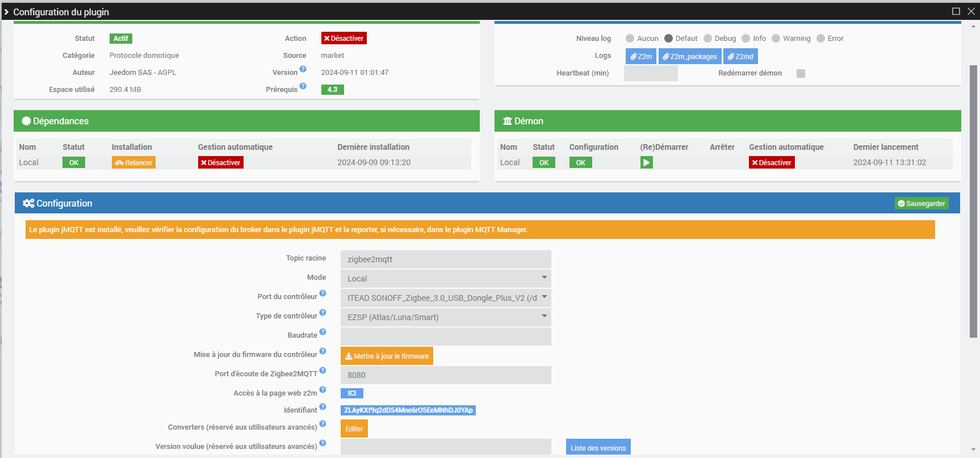The height and width of the screenshot is (458, 980).
Task: Open the z2m web page via ICI
Action: (352, 393)
